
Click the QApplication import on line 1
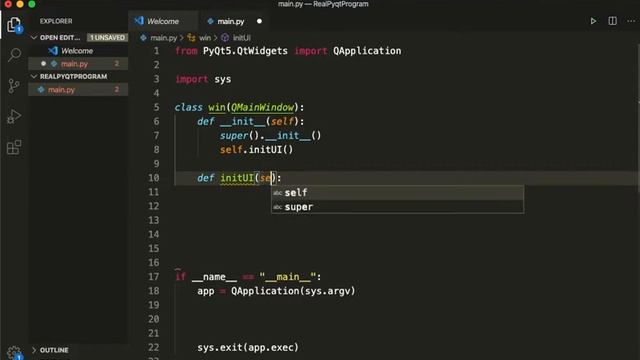point(367,51)
